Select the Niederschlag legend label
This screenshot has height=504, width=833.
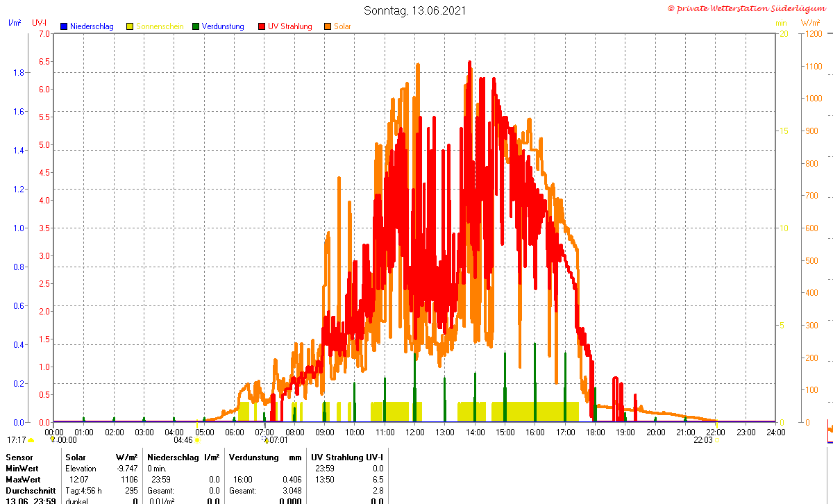(92, 26)
